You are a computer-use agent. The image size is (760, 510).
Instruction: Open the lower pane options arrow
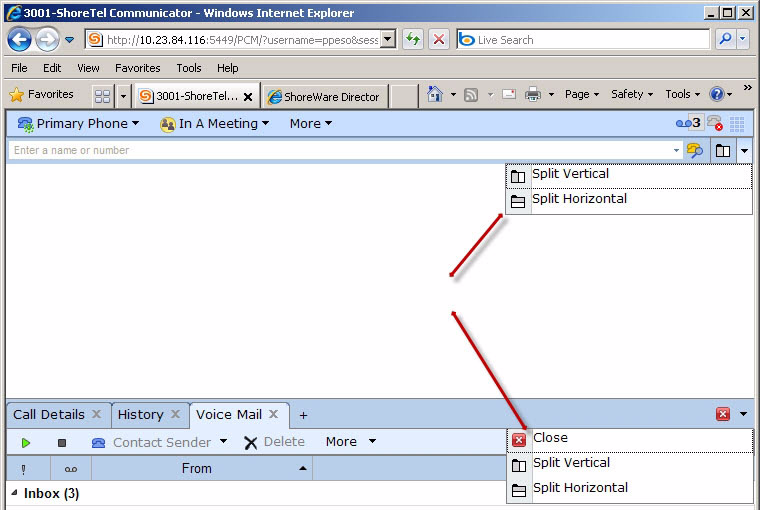pos(743,414)
